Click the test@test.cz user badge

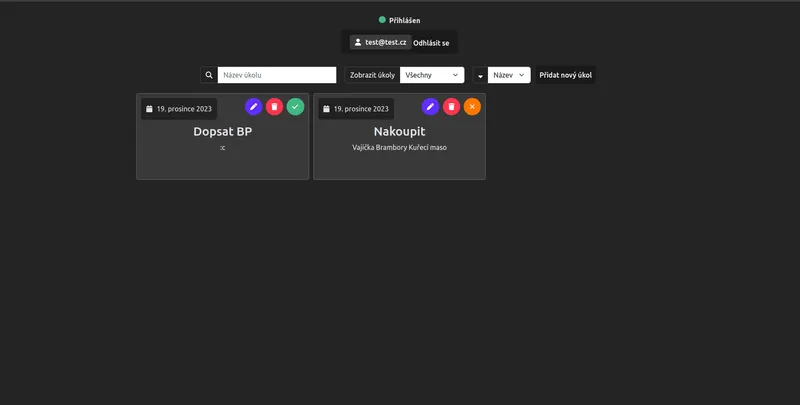[381, 42]
